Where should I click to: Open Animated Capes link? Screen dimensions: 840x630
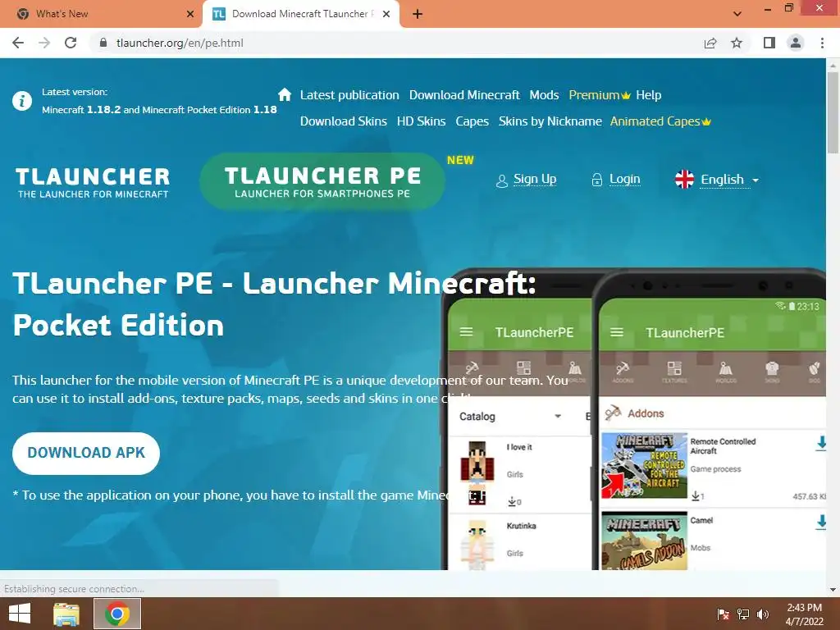coord(660,121)
